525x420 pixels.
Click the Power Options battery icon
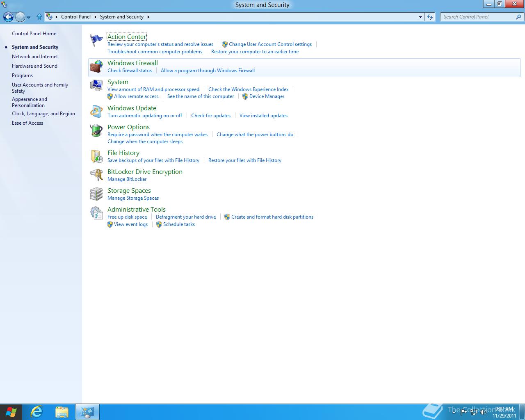(96, 130)
